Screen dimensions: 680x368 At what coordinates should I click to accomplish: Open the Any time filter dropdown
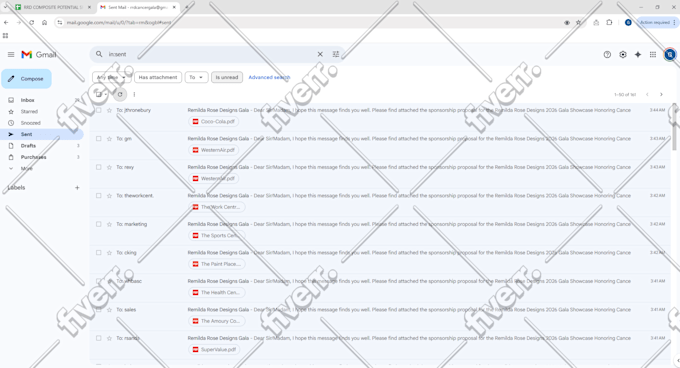tap(111, 77)
